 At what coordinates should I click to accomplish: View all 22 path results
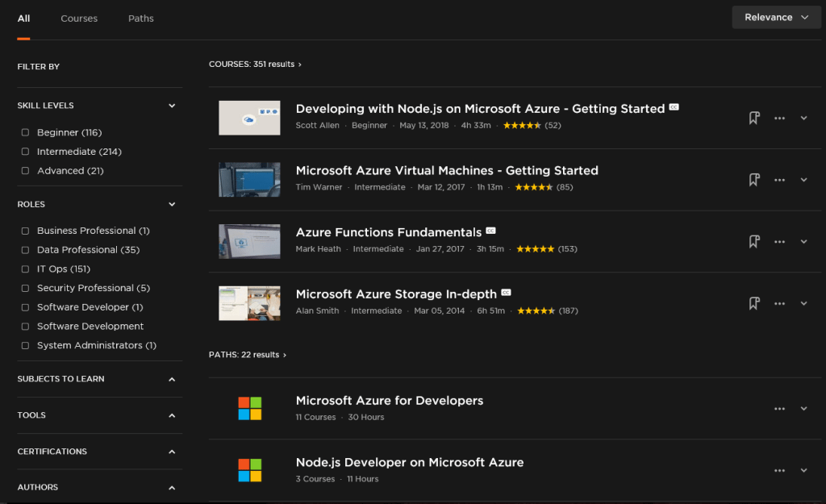[248, 355]
